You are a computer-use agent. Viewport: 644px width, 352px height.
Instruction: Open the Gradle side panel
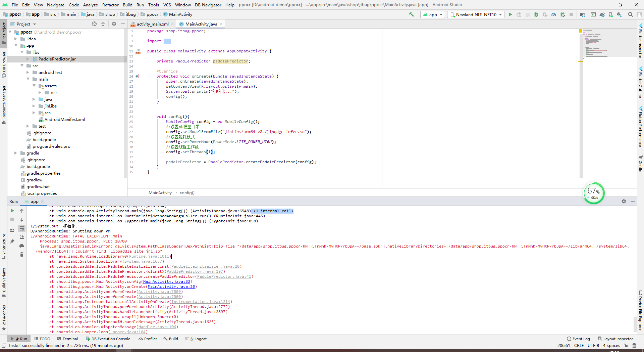(640, 164)
